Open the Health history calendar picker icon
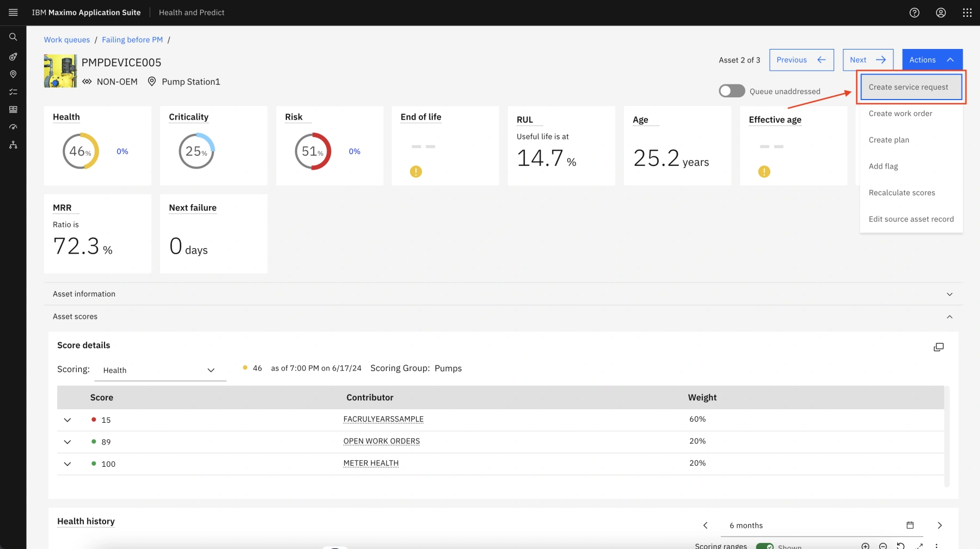The image size is (980, 549). 910,525
